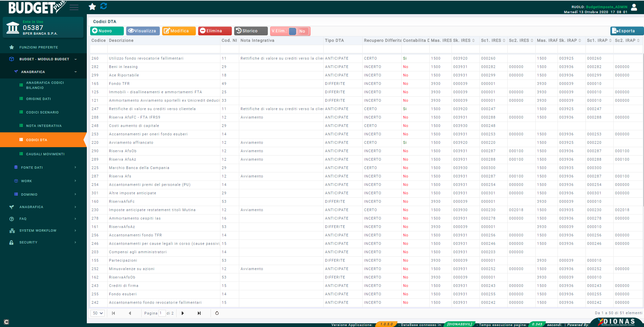Click the filter field under Codice column
The height and width of the screenshot is (327, 644).
click(x=99, y=49)
